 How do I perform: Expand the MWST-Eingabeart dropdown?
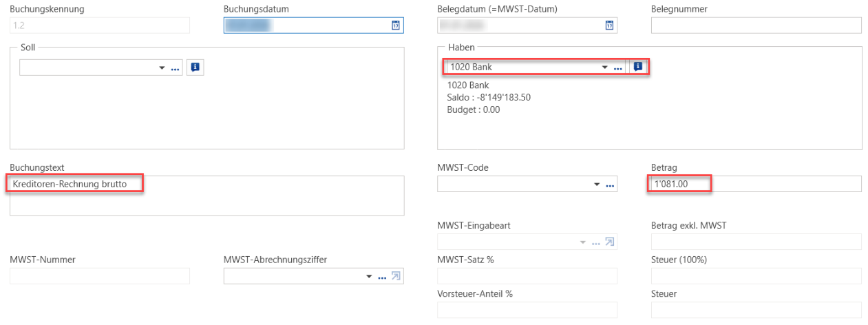coord(583,242)
